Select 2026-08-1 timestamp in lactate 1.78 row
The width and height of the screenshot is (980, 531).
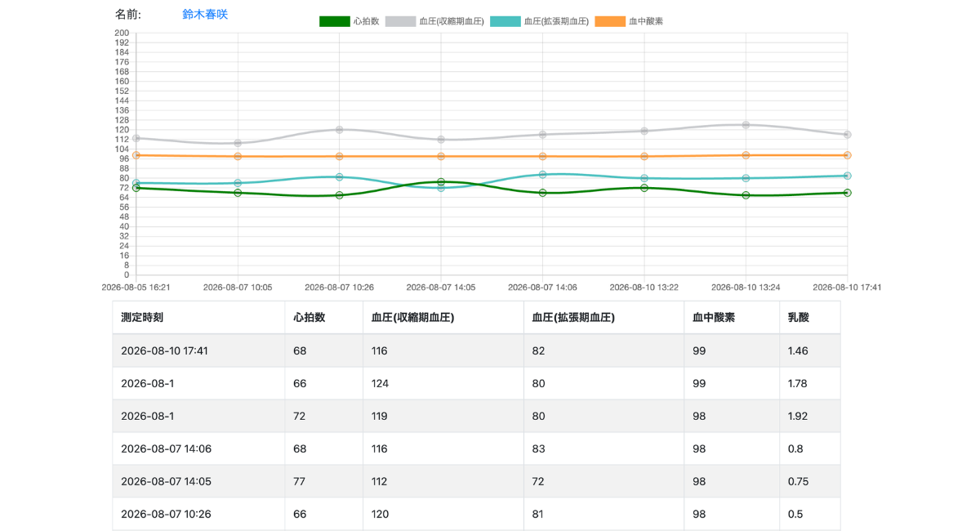tap(198, 383)
